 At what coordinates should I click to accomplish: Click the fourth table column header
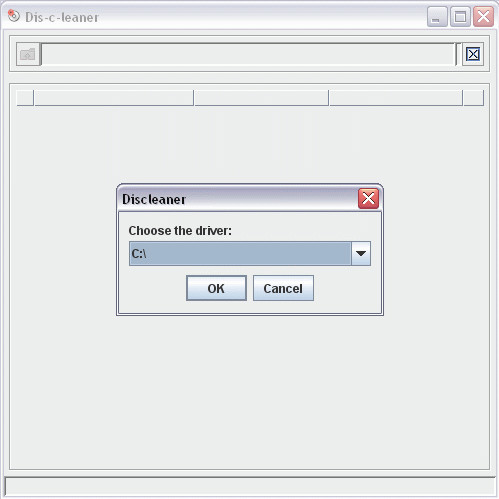[396, 98]
